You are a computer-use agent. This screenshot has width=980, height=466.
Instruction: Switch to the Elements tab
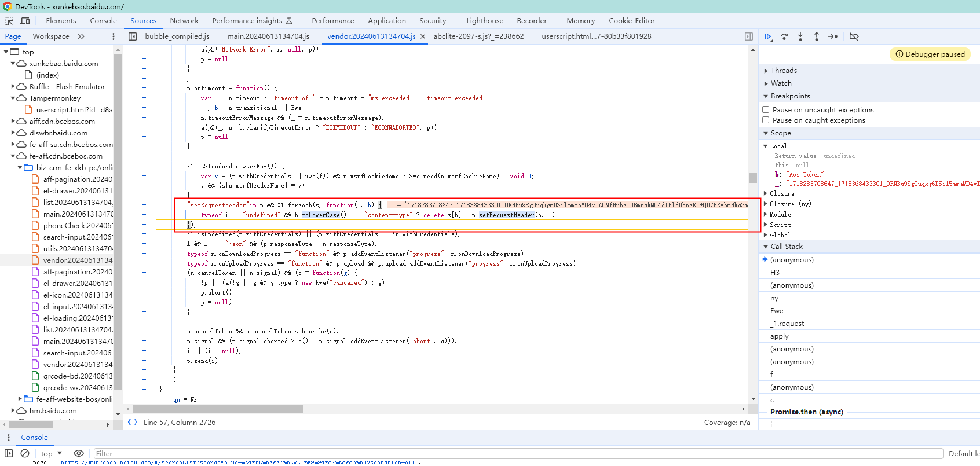tap(61, 21)
